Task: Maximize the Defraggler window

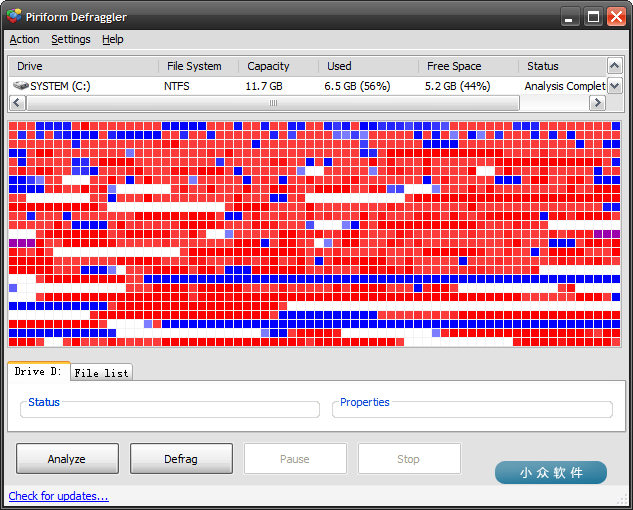Action: pos(594,16)
